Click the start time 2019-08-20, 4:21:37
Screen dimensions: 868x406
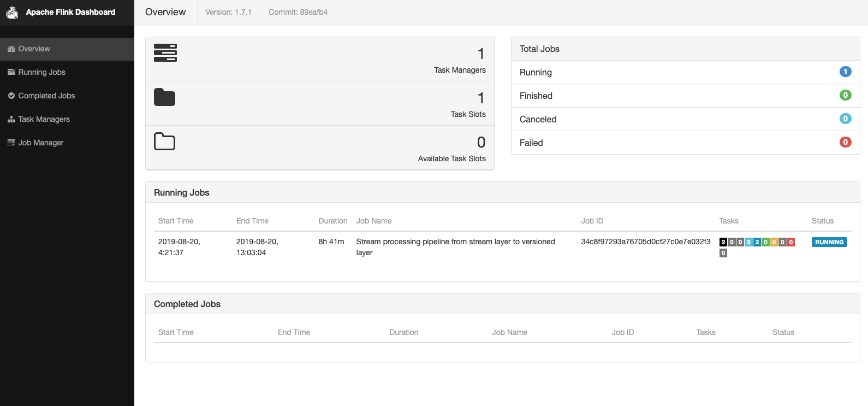point(179,247)
